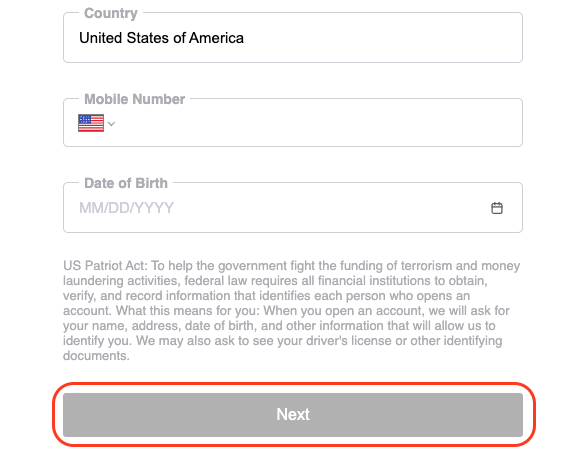Click the US flag icon
The width and height of the screenshot is (584, 466).
[x=91, y=123]
